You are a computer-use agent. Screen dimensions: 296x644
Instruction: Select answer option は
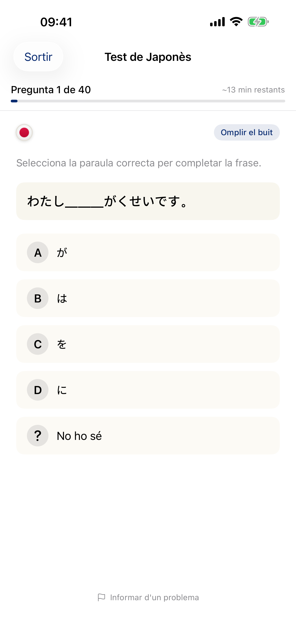point(148,298)
